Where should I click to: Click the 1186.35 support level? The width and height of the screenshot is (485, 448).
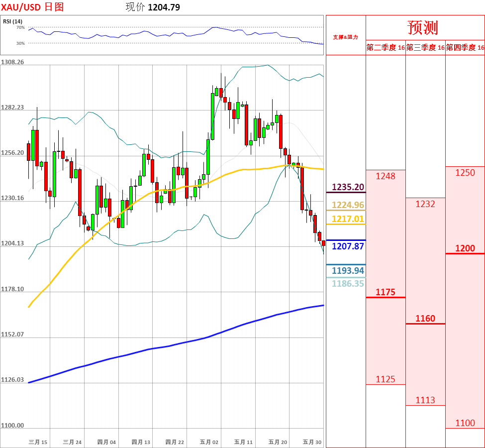pos(348,283)
